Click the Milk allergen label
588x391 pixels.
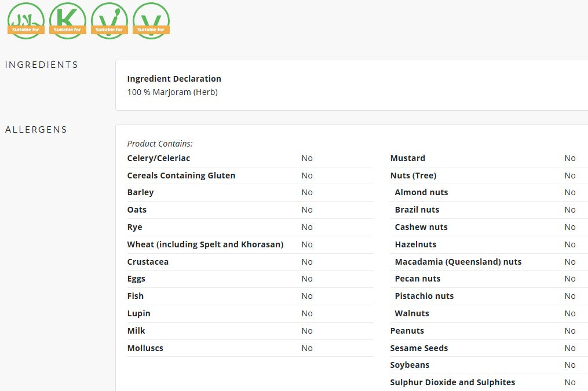(x=136, y=331)
